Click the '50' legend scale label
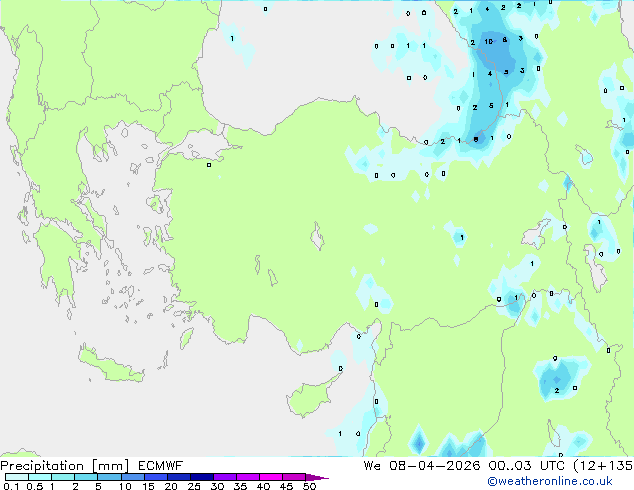The image size is (634, 490). coord(309,486)
